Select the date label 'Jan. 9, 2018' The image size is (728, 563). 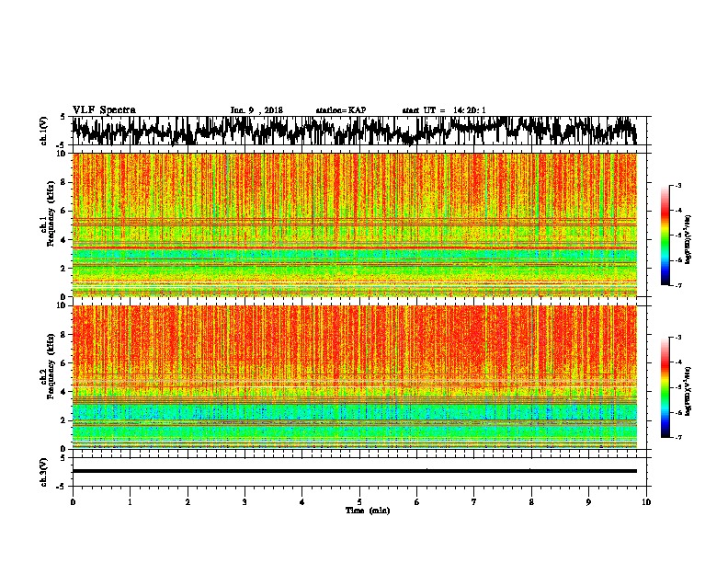pos(256,110)
